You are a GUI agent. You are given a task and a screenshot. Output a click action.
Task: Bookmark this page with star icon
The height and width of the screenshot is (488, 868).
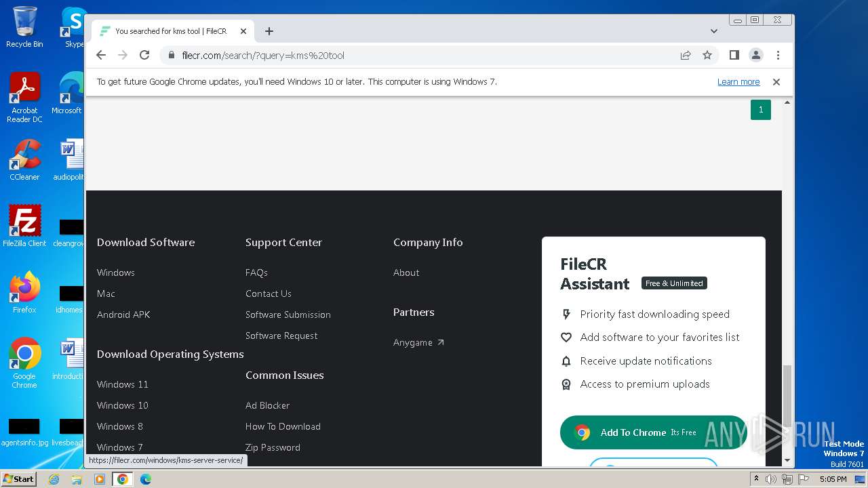(707, 55)
